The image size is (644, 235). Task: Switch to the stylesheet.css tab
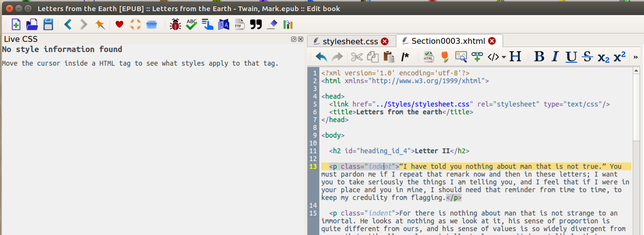tap(350, 41)
